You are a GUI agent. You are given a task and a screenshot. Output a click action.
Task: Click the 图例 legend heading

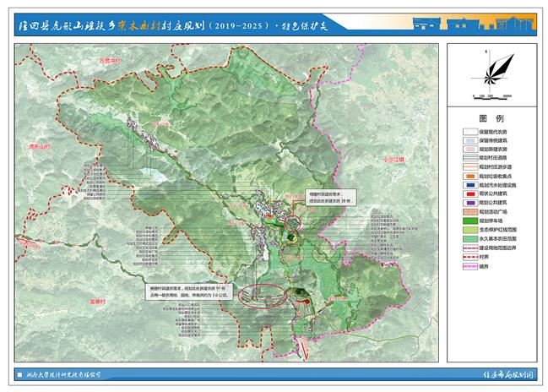(x=491, y=118)
